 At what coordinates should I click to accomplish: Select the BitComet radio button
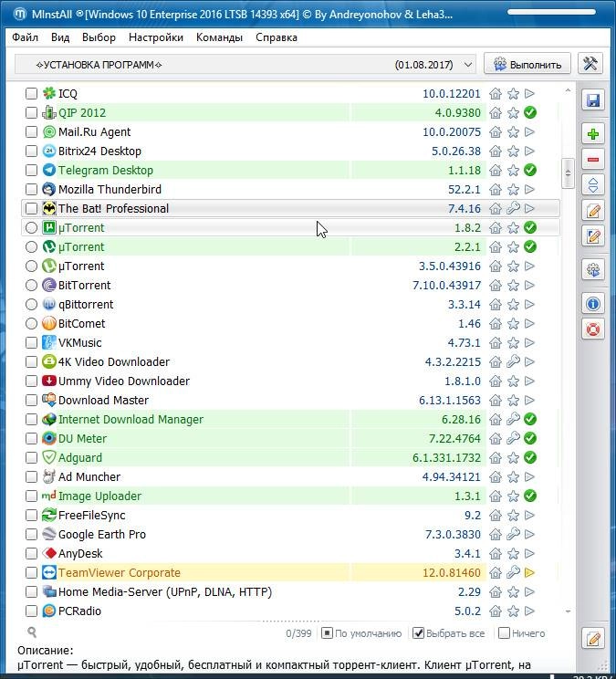coord(31,323)
